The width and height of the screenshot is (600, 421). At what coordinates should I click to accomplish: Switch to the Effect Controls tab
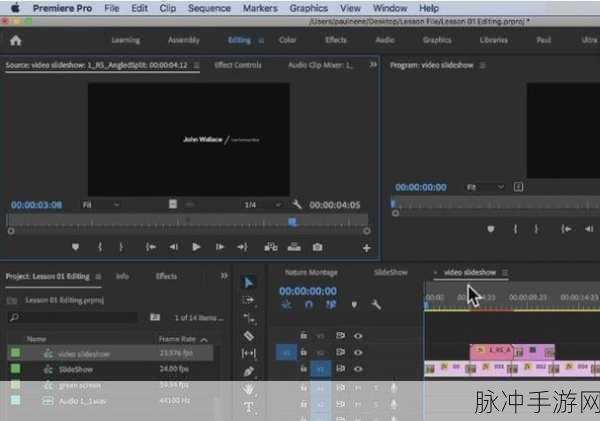coord(238,64)
